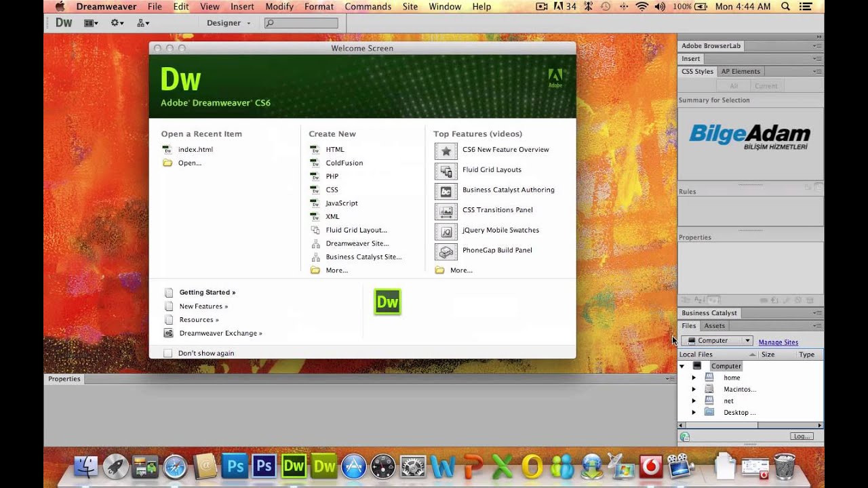This screenshot has height=488, width=868.
Task: Toggle the Current button in CSS Styles
Action: tap(766, 86)
